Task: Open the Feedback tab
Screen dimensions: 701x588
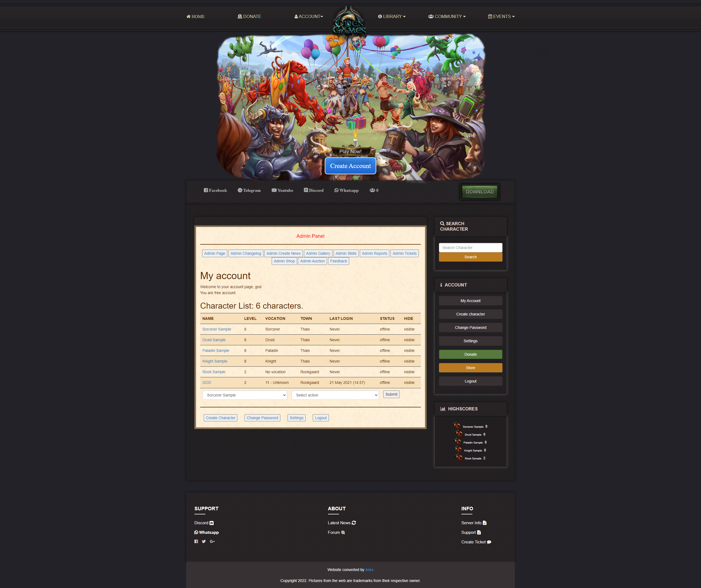Action: pyautogui.click(x=338, y=261)
